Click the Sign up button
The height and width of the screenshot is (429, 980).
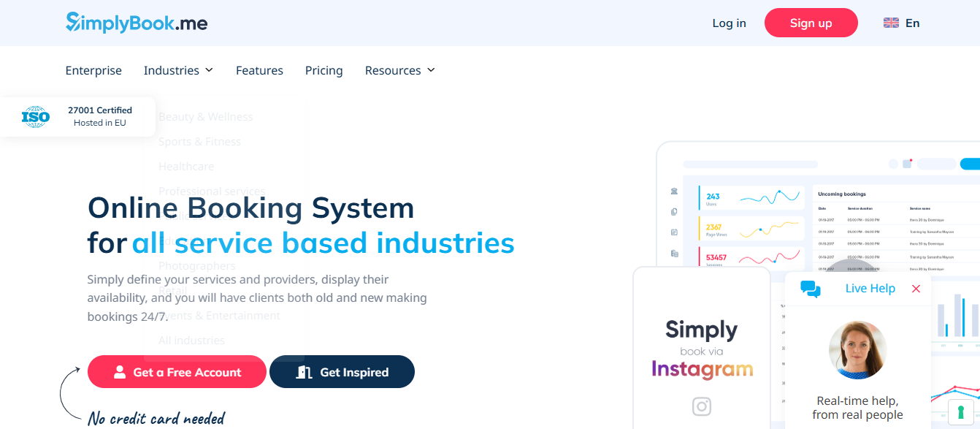point(811,23)
